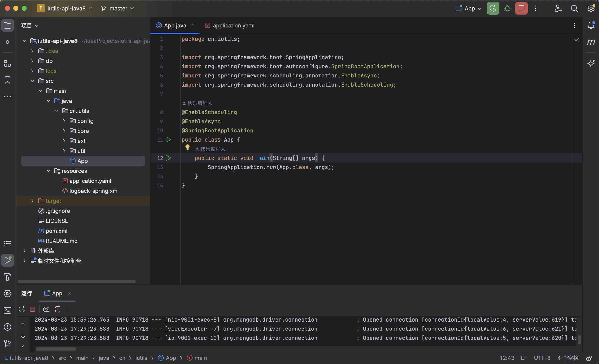This screenshot has height=364, width=599.
Task: Rerun App with the green rerun icon
Action: 493,9
